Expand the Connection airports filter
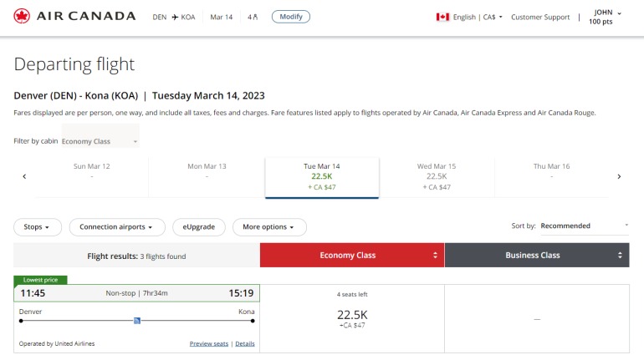Screen dimensions: 644x355 [x=116, y=226]
